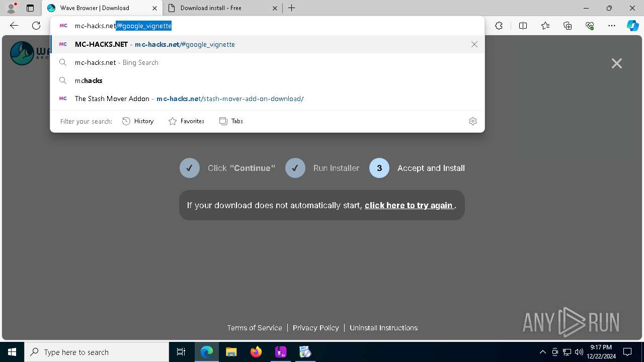The width and height of the screenshot is (644, 362).
Task: Open the tab actions menu icon
Action: point(30,8)
